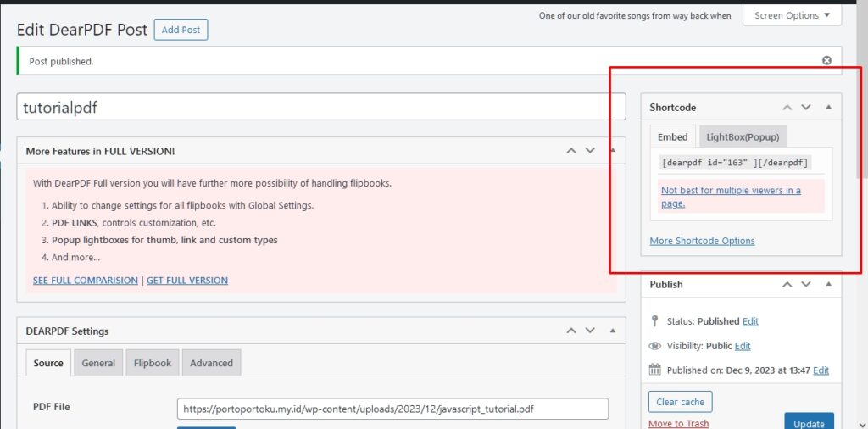Click the PDF File URL field
The image size is (868, 429).
(x=393, y=409)
